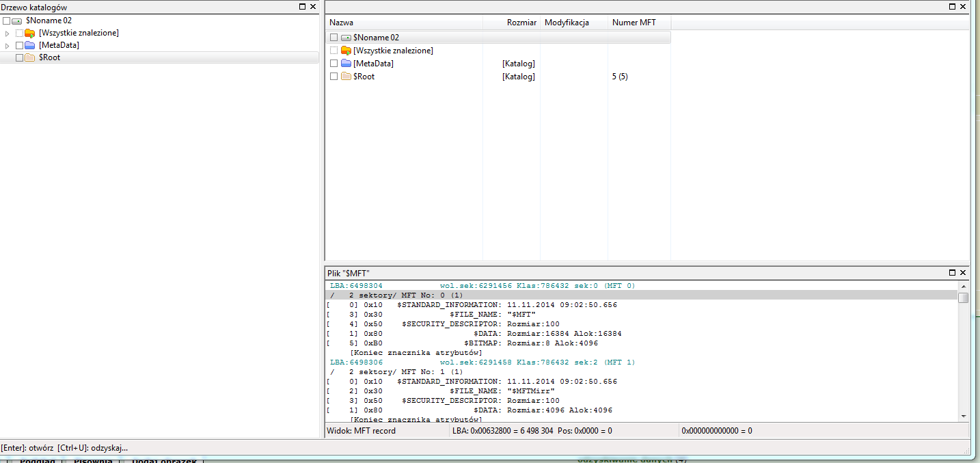Select $Root label in directory tree
980x463 pixels.
(49, 57)
